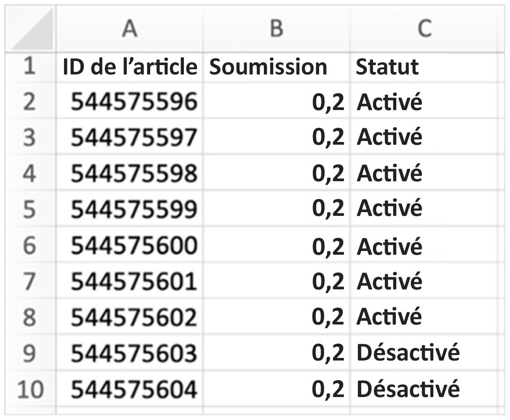Click the Activé status in row 2
This screenshot has width=510, height=420.
[389, 102]
